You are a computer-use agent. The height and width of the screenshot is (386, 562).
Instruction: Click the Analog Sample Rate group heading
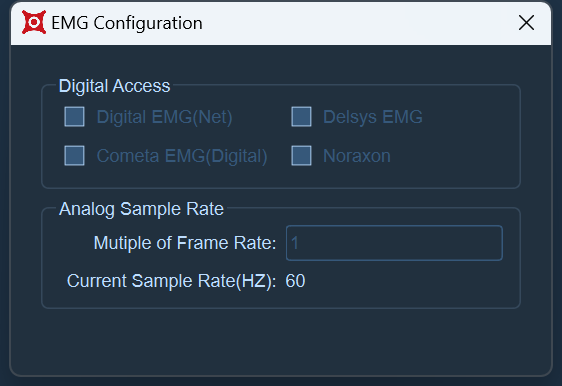click(x=141, y=209)
